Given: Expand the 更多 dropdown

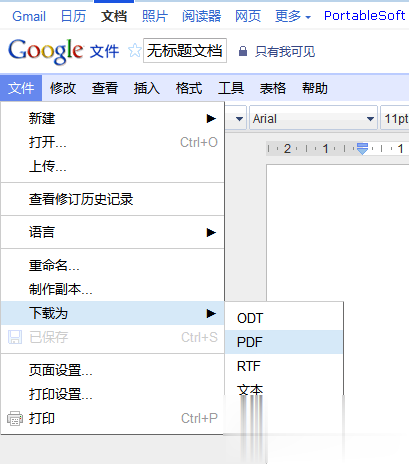Looking at the screenshot, I should (x=293, y=16).
